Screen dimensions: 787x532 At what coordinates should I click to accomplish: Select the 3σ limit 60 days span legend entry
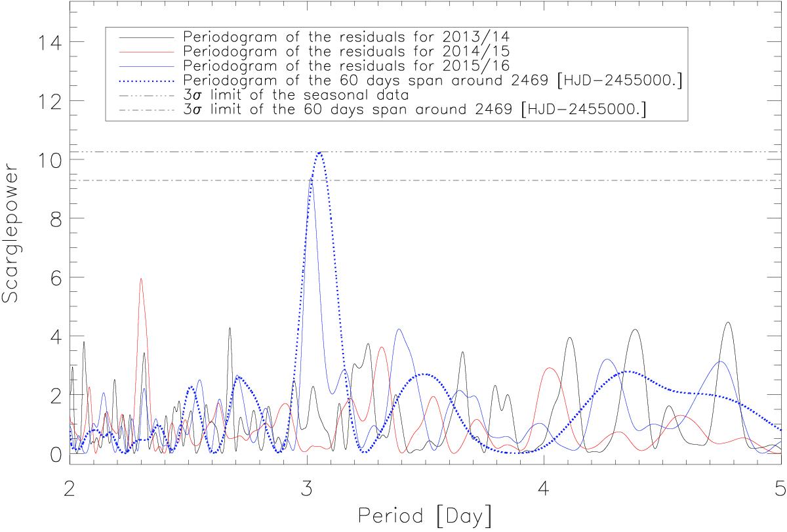tap(414, 112)
